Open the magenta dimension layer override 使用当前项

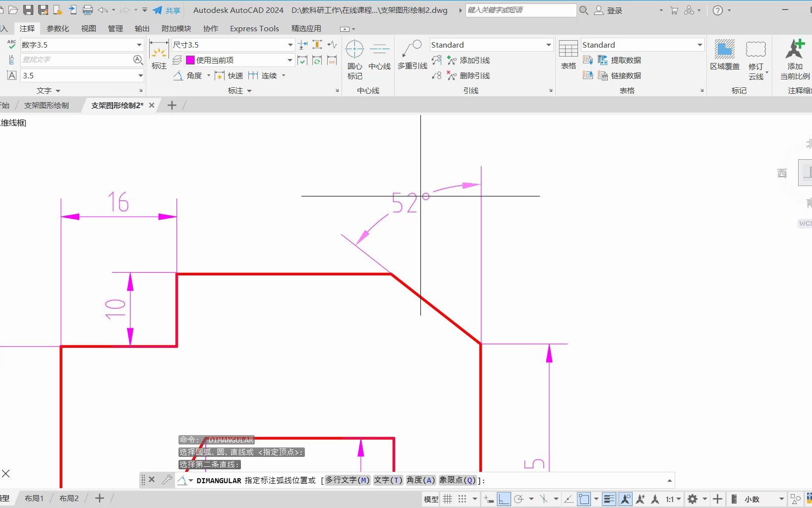239,60
